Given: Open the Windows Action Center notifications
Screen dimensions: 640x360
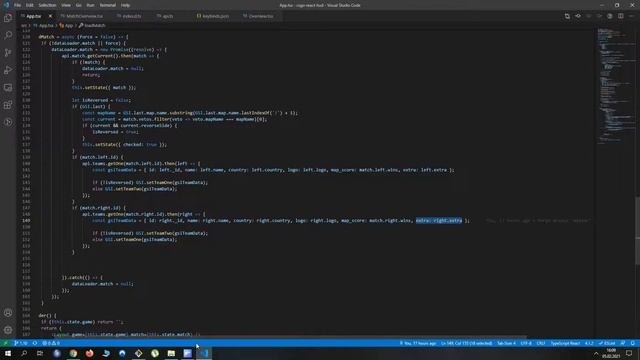Looking at the screenshot, I should point(629,353).
